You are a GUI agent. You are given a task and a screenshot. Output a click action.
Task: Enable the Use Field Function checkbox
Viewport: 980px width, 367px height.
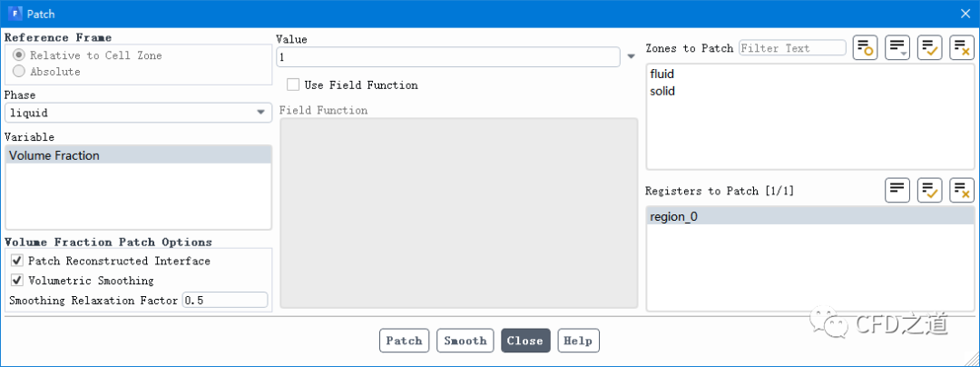pyautogui.click(x=293, y=85)
